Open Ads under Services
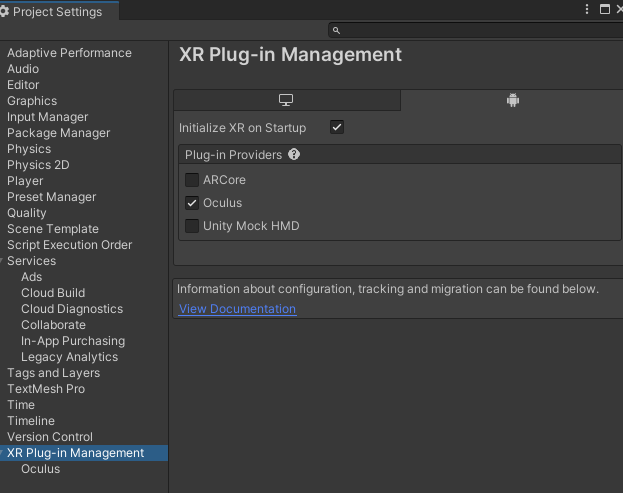The width and height of the screenshot is (623, 493). click(x=31, y=277)
